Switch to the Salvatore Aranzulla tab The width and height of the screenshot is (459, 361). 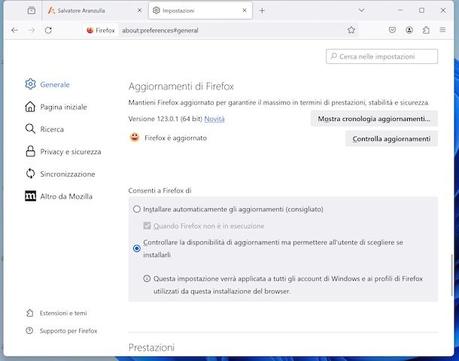pos(95,11)
